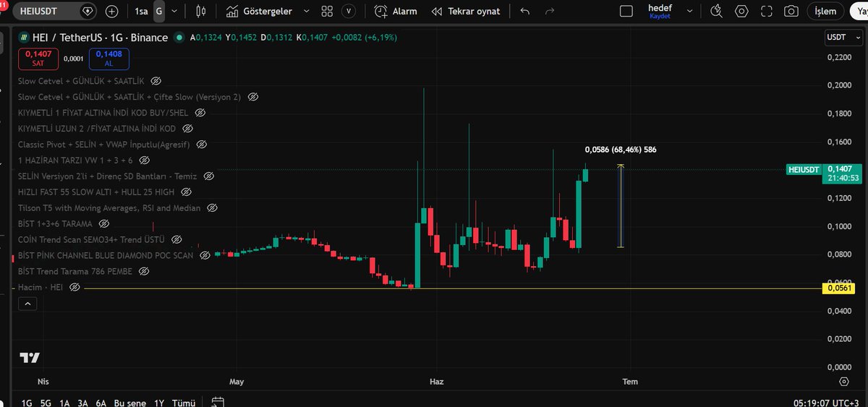
Task: Enter fullscreen mode
Action: pyautogui.click(x=766, y=12)
